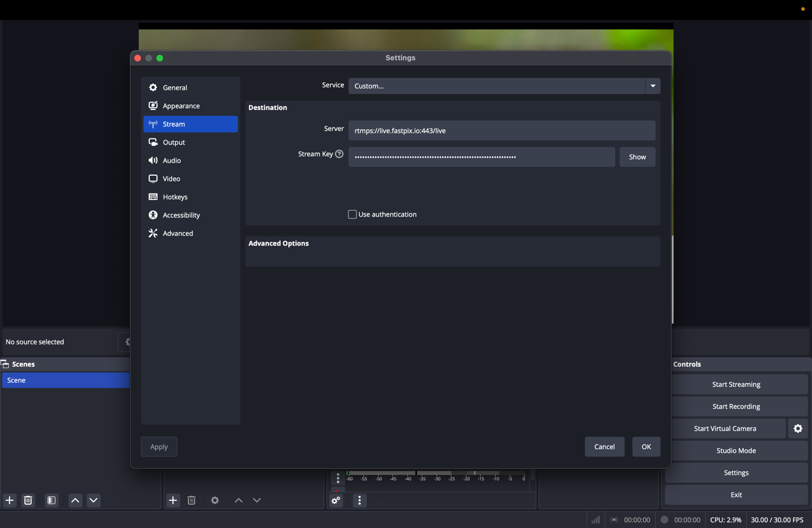Move source up with arrow icon
This screenshot has height=528, width=812.
[238, 500]
